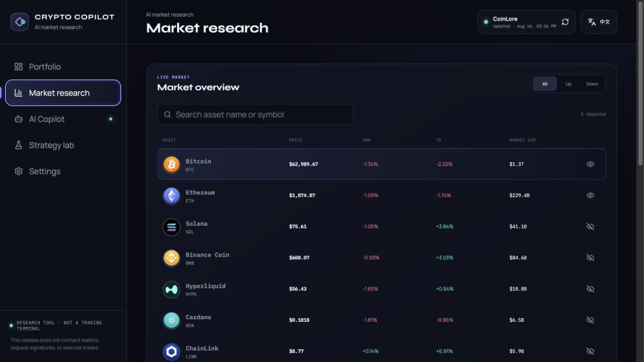Click the Strategy lab flask icon
Screen dimensions: 644x362
tap(19, 145)
